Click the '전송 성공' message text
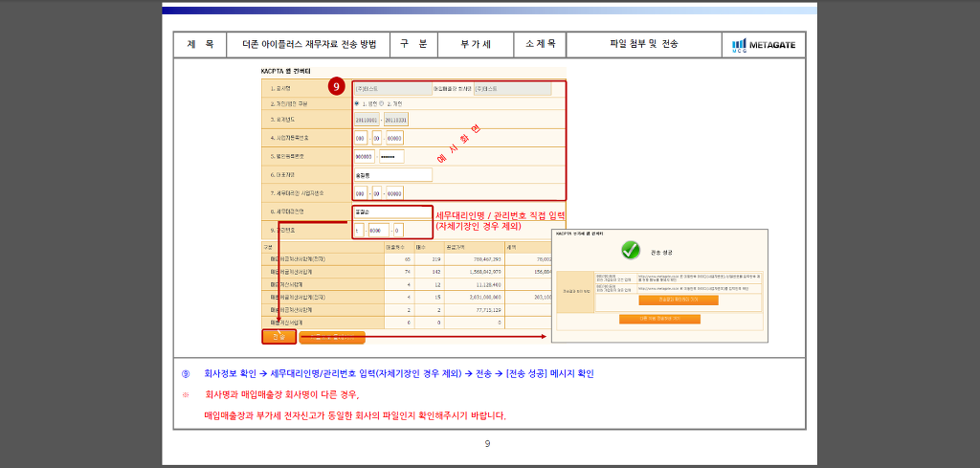 [x=662, y=253]
